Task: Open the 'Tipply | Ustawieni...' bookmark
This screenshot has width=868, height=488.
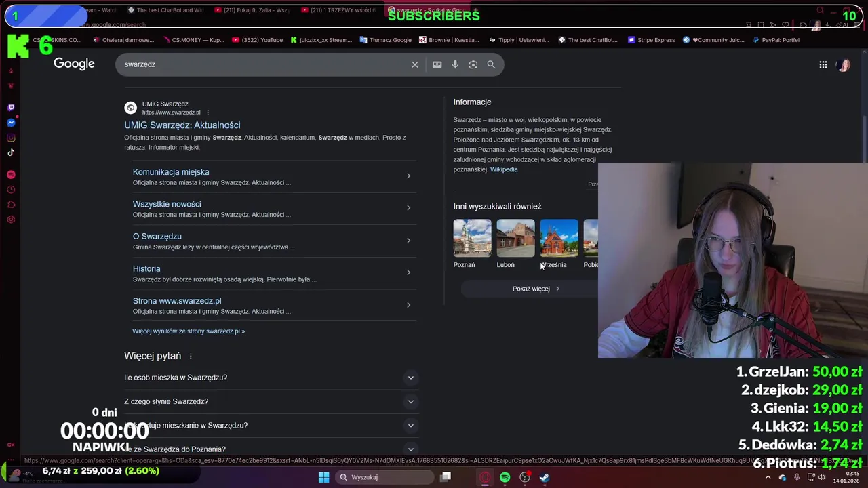Action: tap(519, 40)
